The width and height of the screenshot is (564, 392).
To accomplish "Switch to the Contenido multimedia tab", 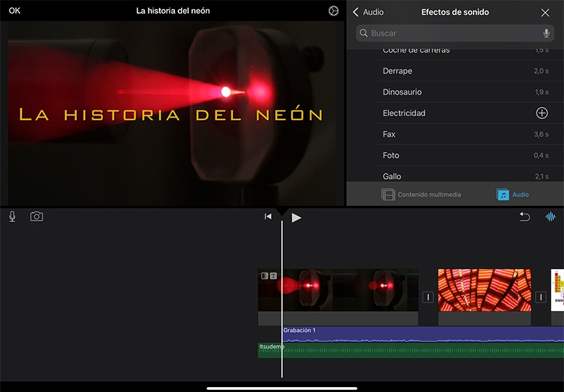I will [421, 194].
